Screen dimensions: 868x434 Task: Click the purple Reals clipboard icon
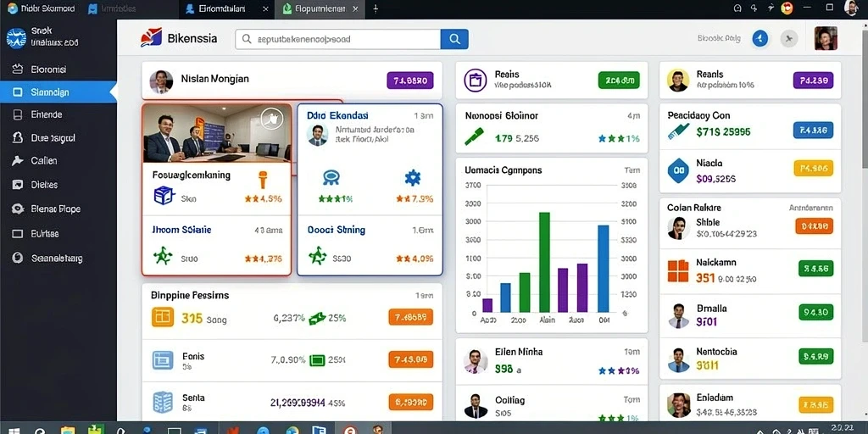pos(475,81)
